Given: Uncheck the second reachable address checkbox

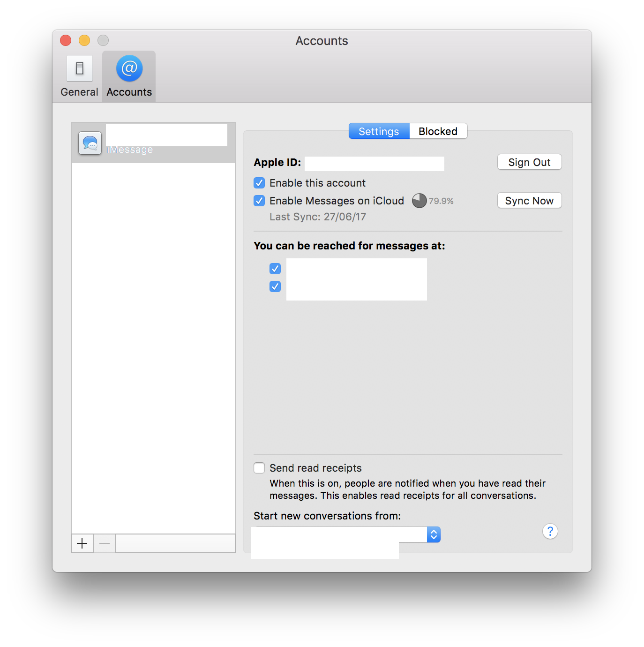Looking at the screenshot, I should [x=275, y=286].
